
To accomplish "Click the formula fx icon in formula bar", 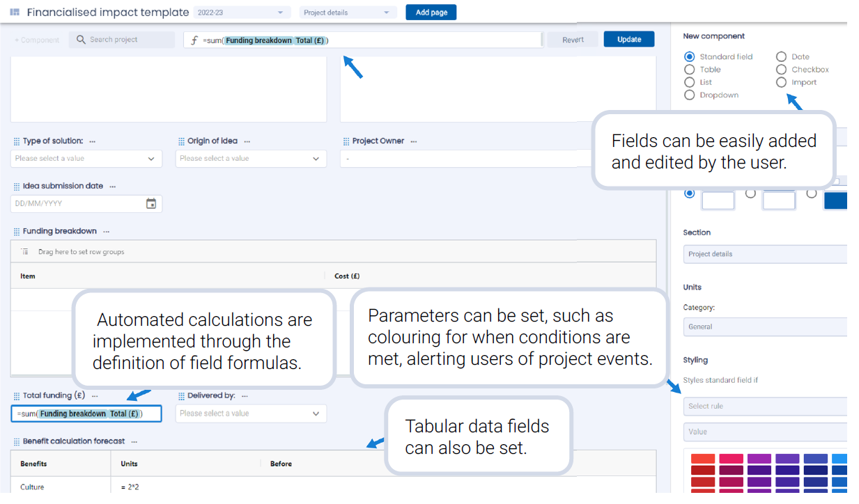I will point(194,40).
